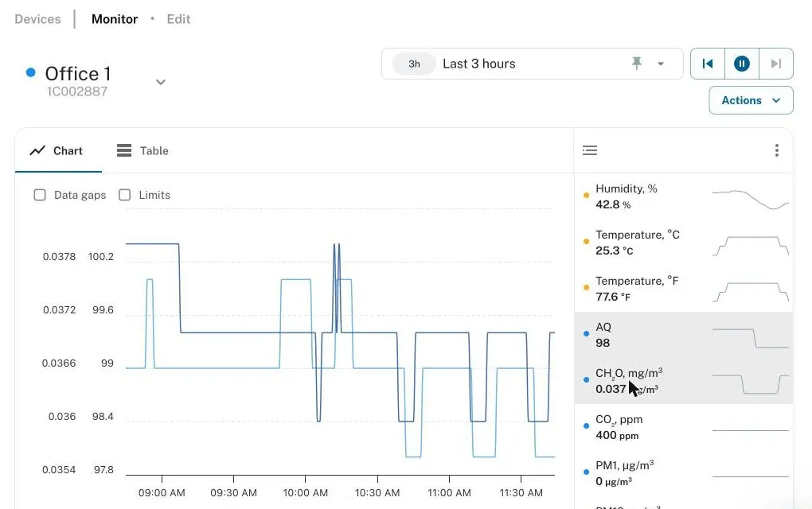Click the Temperature °C sparkline thumbnail
This screenshot has width=812, height=509.
tap(751, 247)
